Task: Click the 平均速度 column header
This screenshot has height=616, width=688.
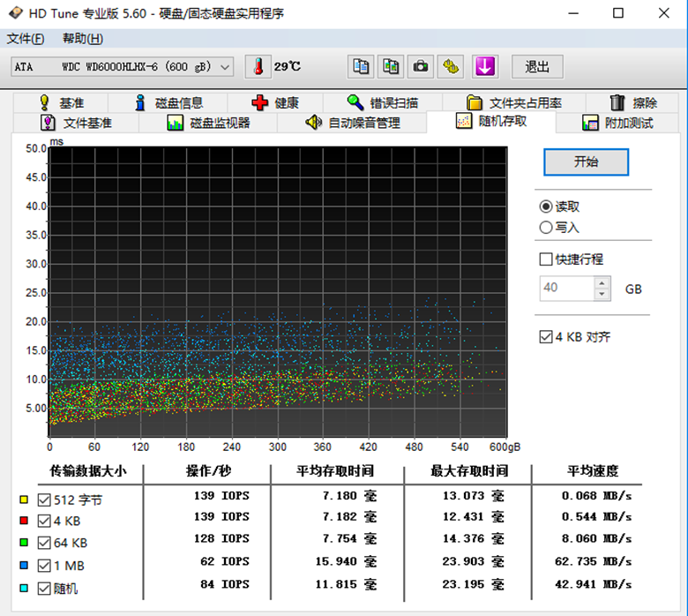Action: pyautogui.click(x=593, y=471)
